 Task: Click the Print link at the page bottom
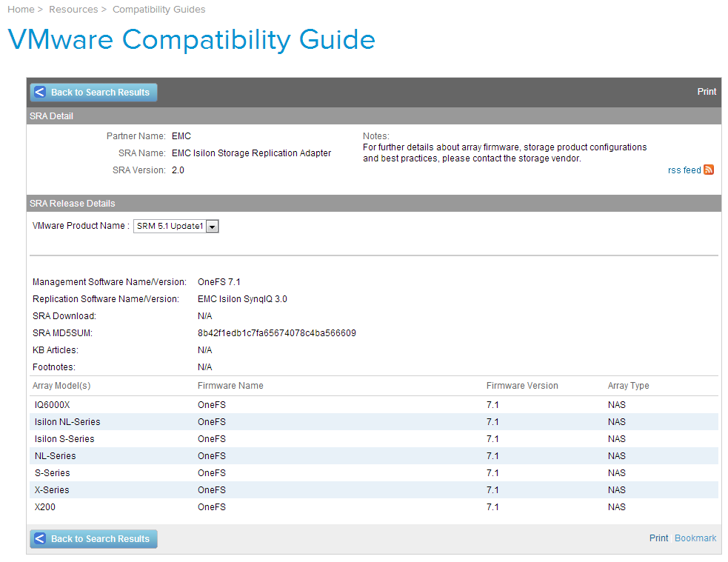pos(658,538)
